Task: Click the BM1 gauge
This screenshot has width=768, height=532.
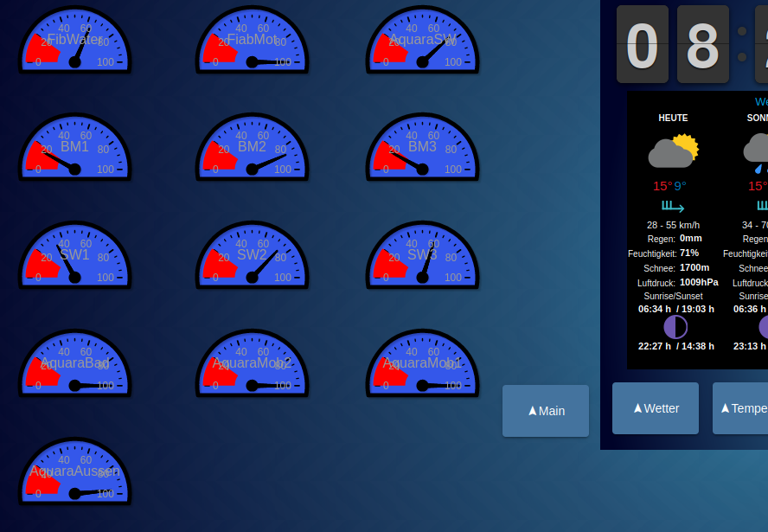Action: [75, 147]
